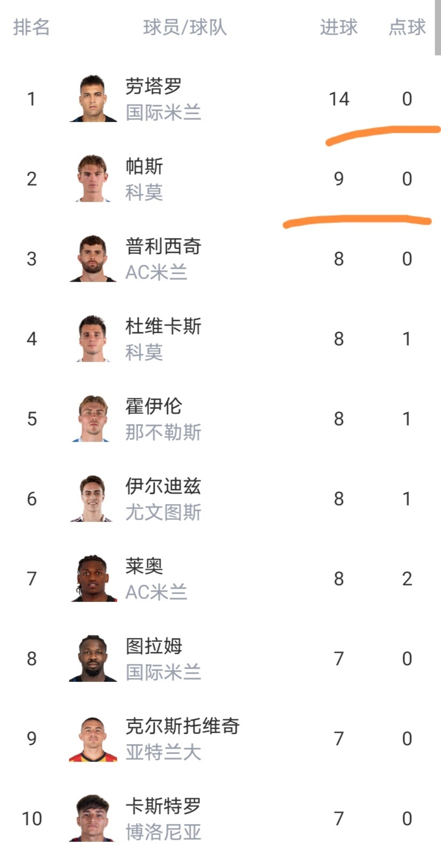
Task: Open 卡斯特罗's avatar image
Action: click(x=93, y=819)
